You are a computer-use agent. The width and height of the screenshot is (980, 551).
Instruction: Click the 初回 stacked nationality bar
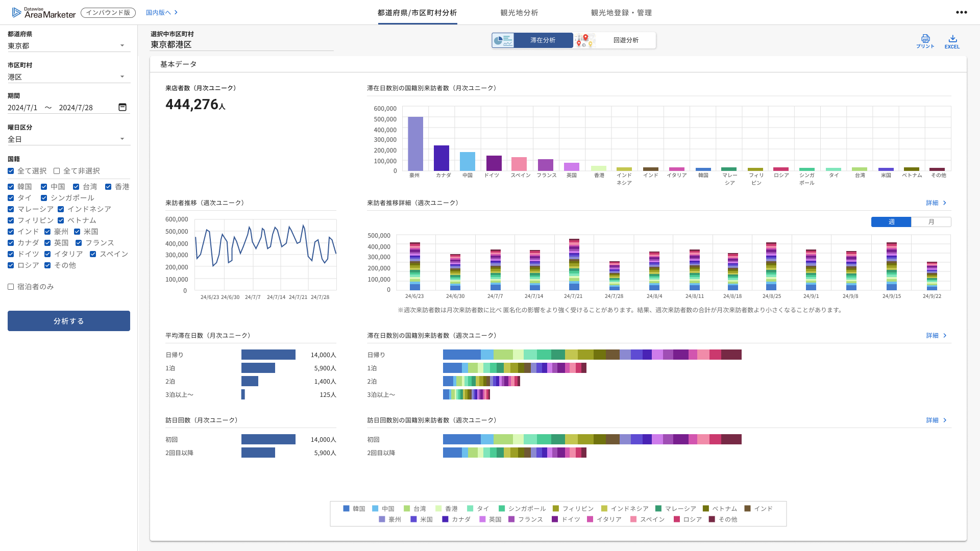(592, 439)
